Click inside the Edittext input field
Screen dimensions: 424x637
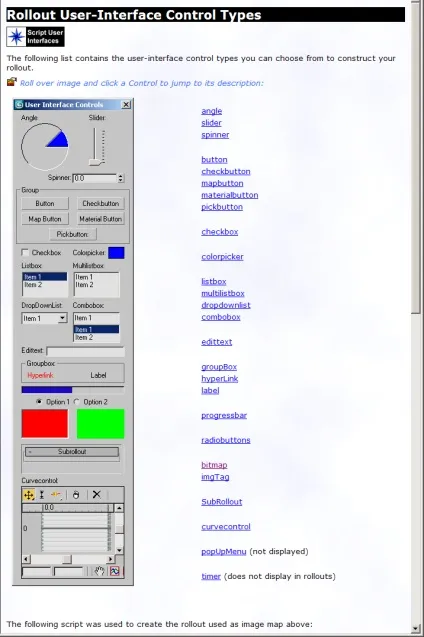[x=85, y=351]
